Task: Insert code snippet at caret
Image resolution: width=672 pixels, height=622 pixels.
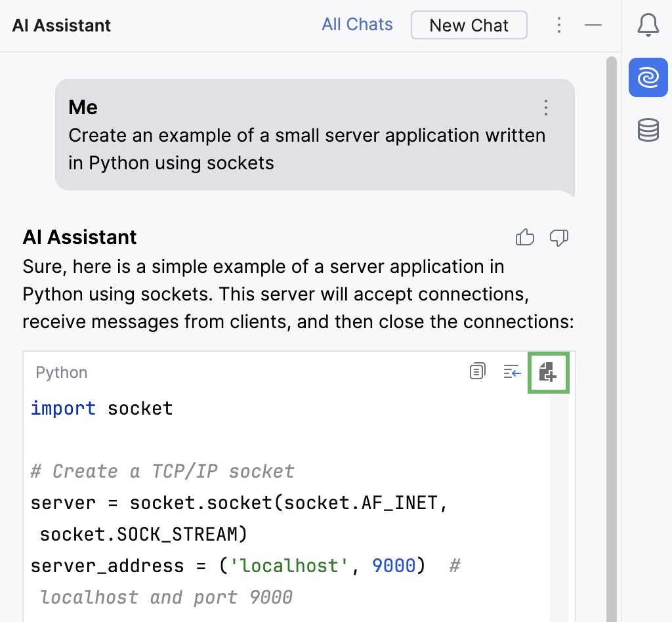Action: [x=512, y=372]
